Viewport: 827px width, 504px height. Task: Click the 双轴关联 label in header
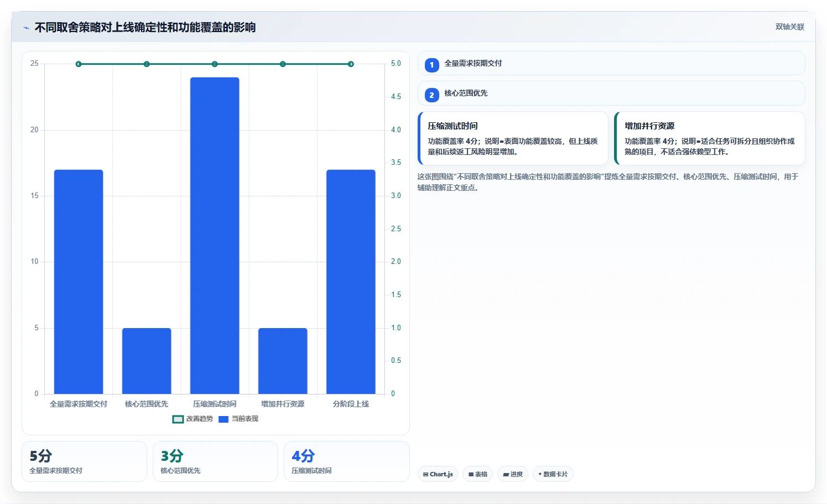pos(789,27)
